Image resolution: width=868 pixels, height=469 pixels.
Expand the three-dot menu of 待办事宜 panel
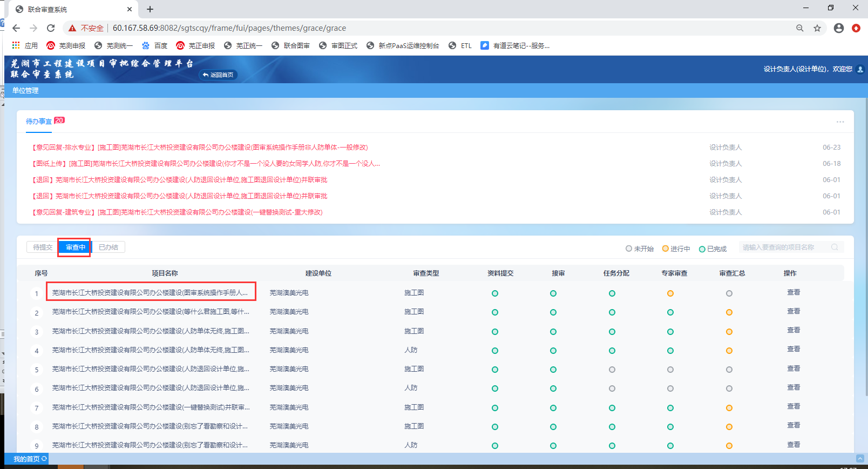pyautogui.click(x=840, y=122)
